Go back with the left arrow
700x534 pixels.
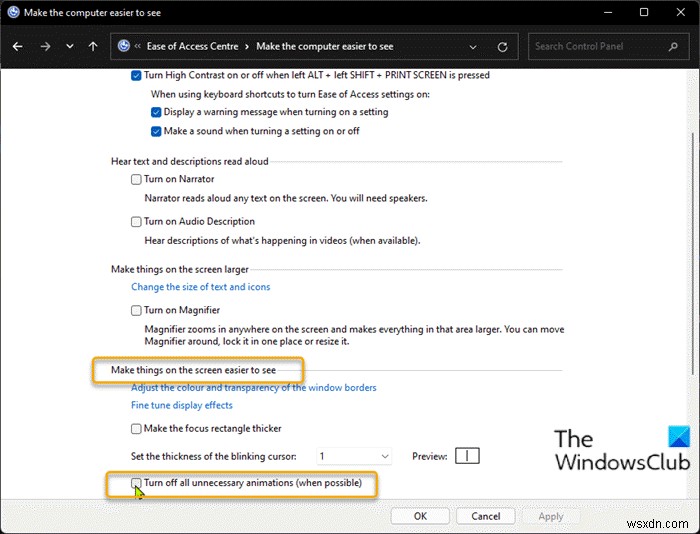(18, 46)
